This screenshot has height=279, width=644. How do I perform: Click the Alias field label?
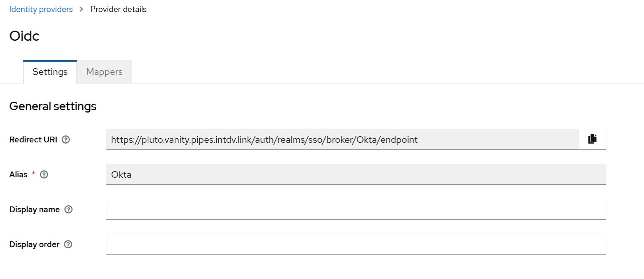click(x=18, y=175)
